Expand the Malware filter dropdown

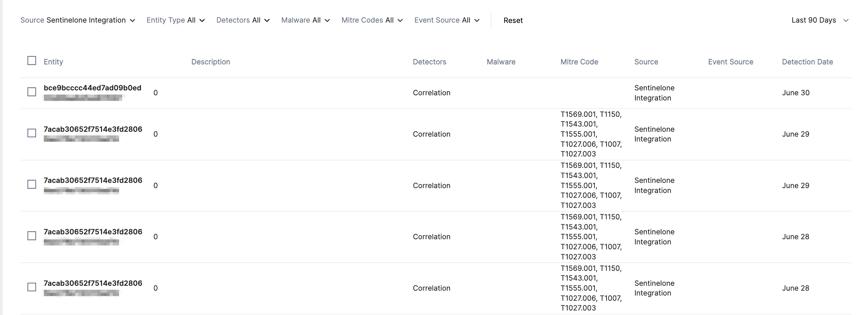click(305, 20)
